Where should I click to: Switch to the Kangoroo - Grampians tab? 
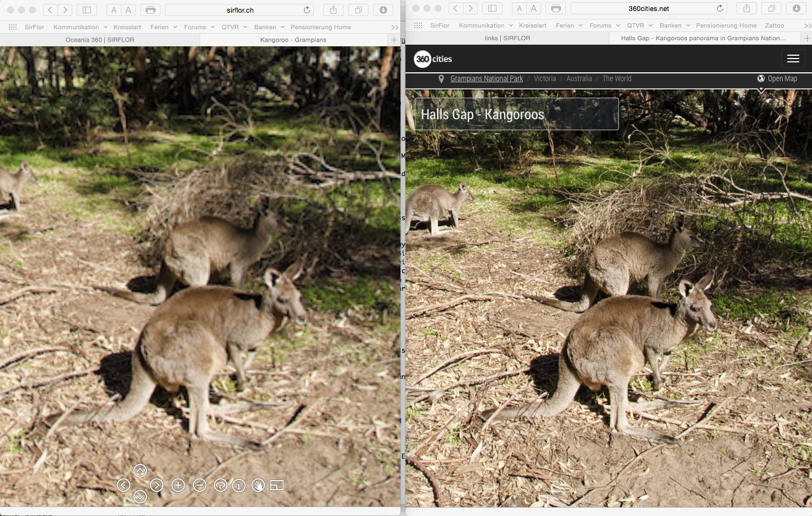click(x=293, y=40)
